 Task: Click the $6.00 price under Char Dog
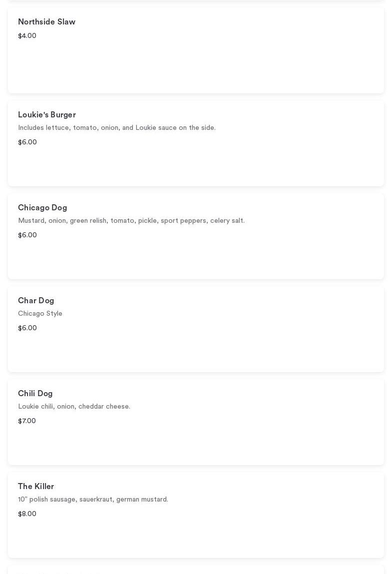coord(27,328)
